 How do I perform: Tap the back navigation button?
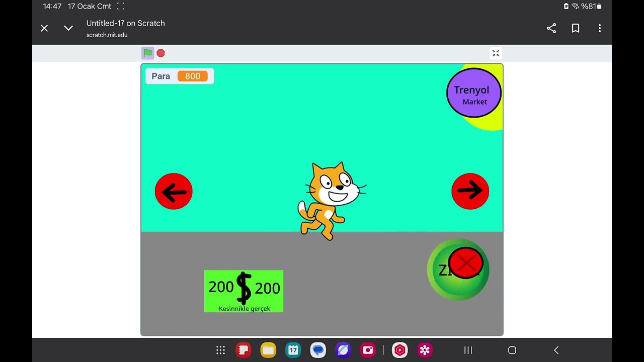(556, 350)
